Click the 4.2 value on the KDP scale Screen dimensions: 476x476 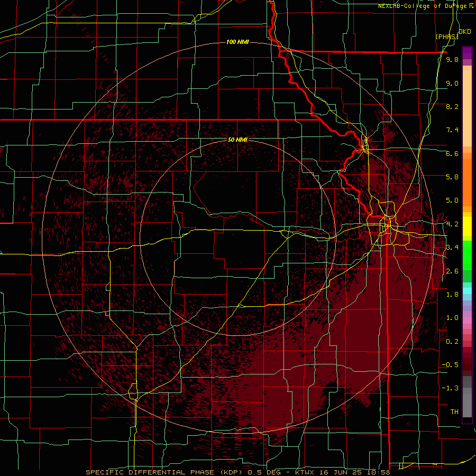tap(452, 224)
